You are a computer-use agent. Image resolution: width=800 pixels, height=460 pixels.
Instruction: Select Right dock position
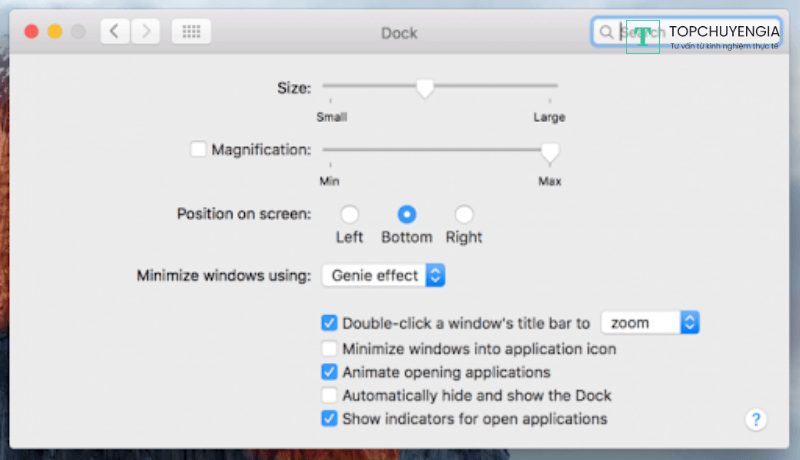pyautogui.click(x=464, y=214)
